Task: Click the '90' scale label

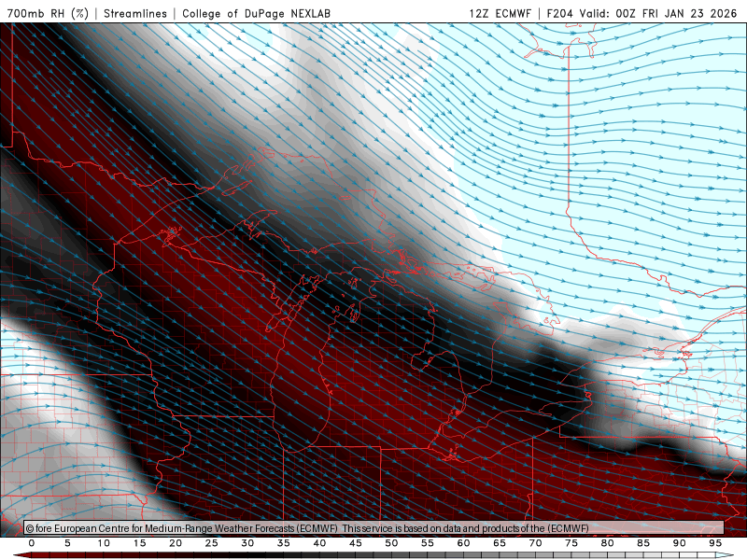Action: (679, 543)
